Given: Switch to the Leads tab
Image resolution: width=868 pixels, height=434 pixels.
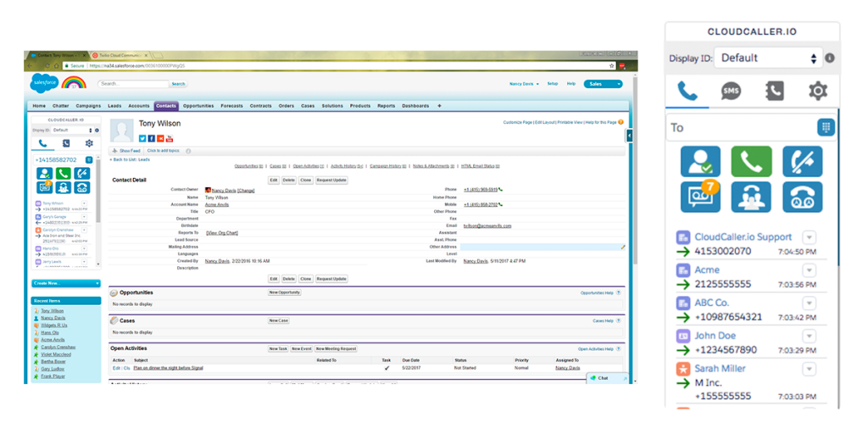Looking at the screenshot, I should click(x=114, y=106).
